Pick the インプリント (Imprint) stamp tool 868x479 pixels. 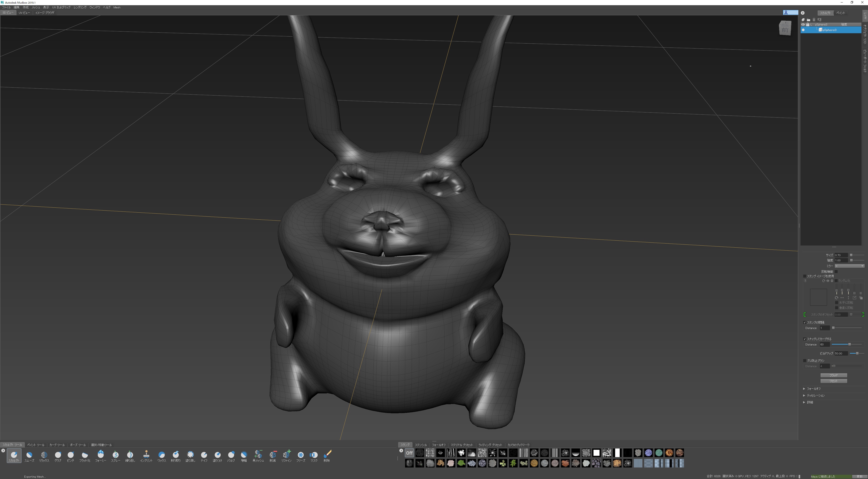point(146,455)
